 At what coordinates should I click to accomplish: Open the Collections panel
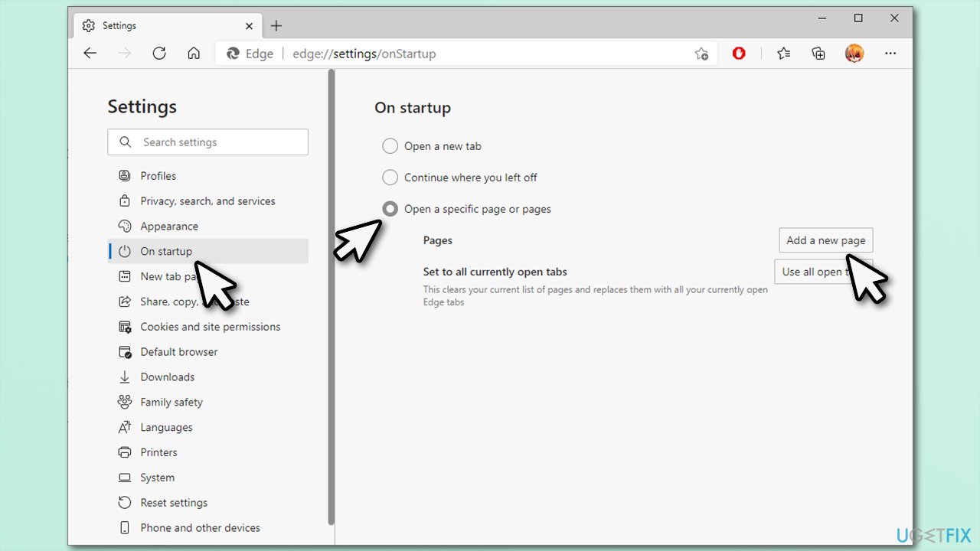(818, 53)
